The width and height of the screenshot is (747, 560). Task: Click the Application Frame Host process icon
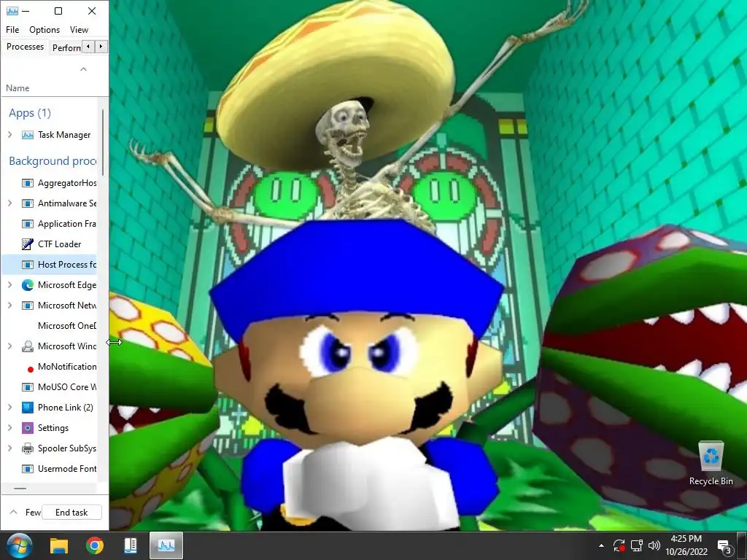tap(28, 224)
